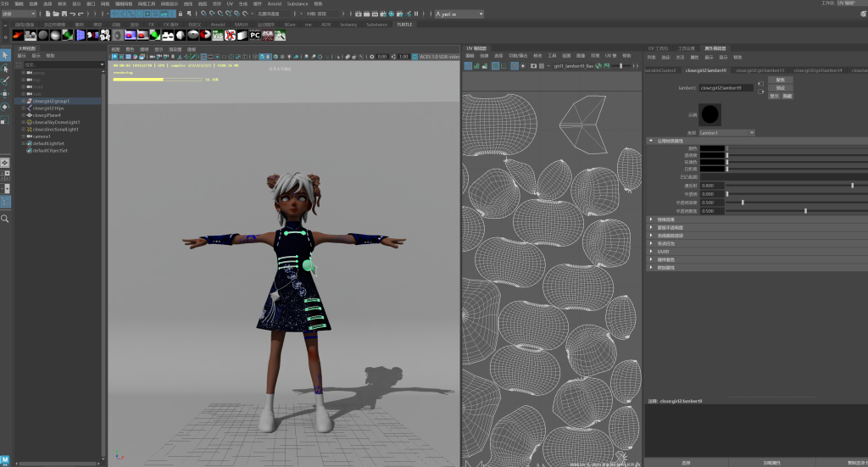
Task: Switch to the XGen shelf tab
Action: 290,25
